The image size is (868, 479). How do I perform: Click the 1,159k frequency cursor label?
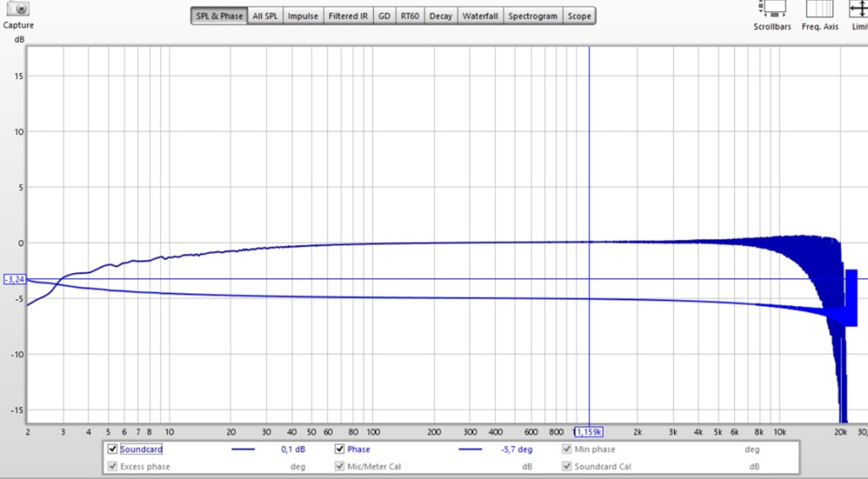pyautogui.click(x=589, y=432)
